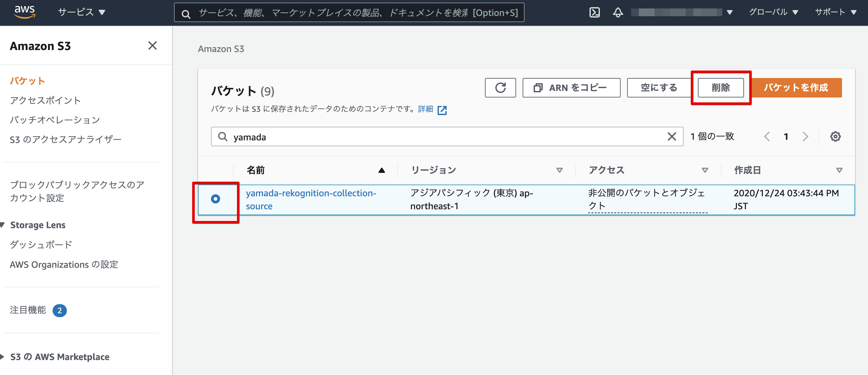This screenshot has width=868, height=375.
Task: Click the 1 個の一致 match count
Action: point(712,136)
